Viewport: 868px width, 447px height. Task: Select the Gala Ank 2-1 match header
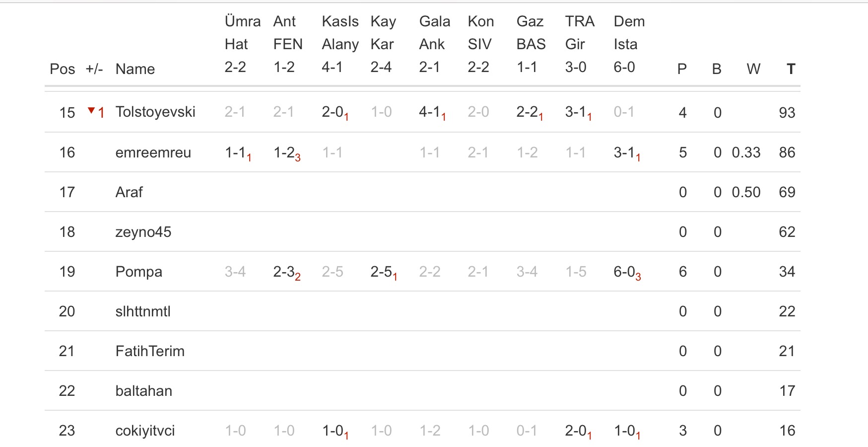pyautogui.click(x=434, y=44)
